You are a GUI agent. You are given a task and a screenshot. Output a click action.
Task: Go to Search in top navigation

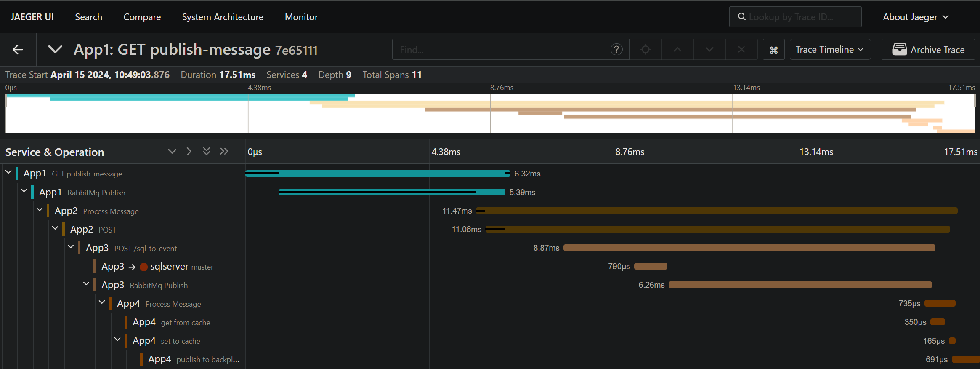click(88, 17)
